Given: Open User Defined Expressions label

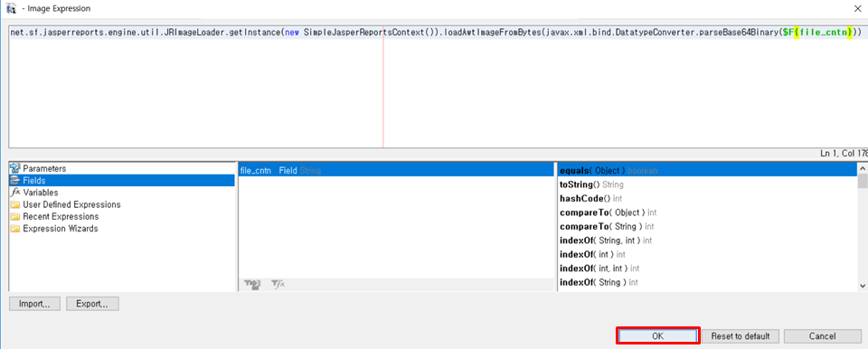Looking at the screenshot, I should click(71, 205).
